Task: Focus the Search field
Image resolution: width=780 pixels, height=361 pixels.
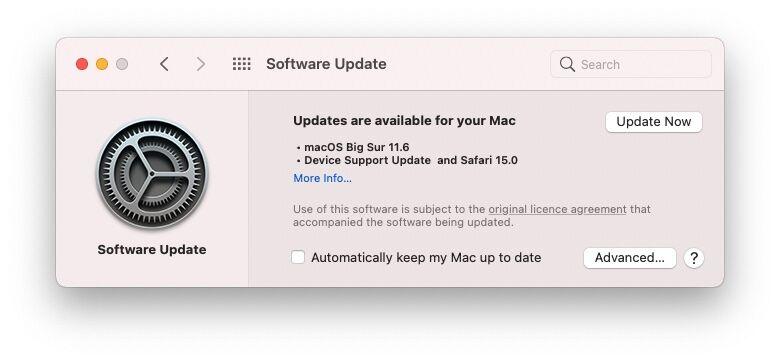Action: [631, 64]
